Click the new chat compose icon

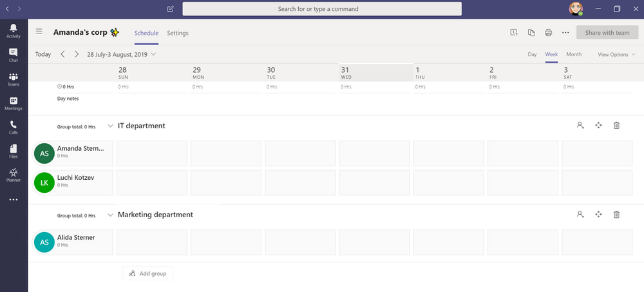(x=171, y=9)
